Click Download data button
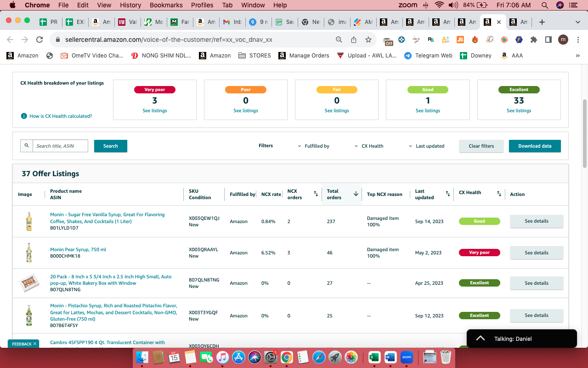The width and height of the screenshot is (588, 368). (x=535, y=146)
